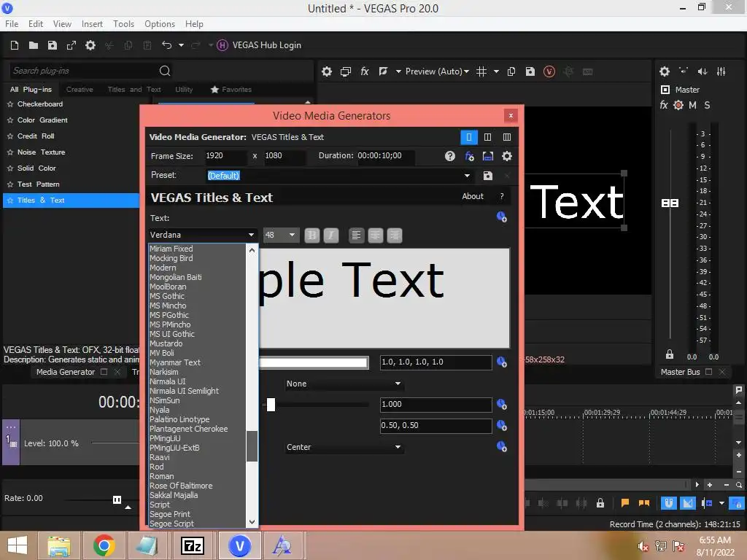Image resolution: width=747 pixels, height=560 pixels.
Task: Switch to single-pane dialog layout
Action: click(469, 137)
